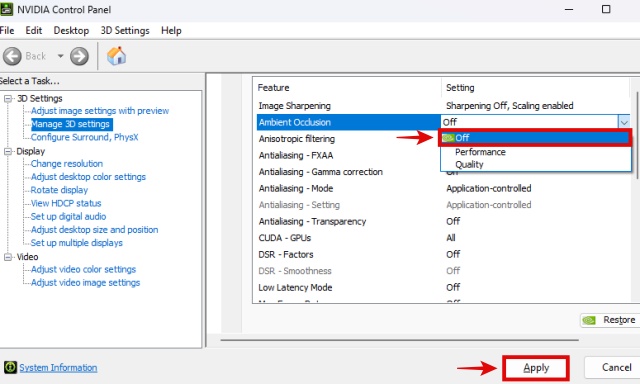Viewport: 640px width, 384px height.
Task: Collapse the 3D Settings tree node
Action: 8,98
